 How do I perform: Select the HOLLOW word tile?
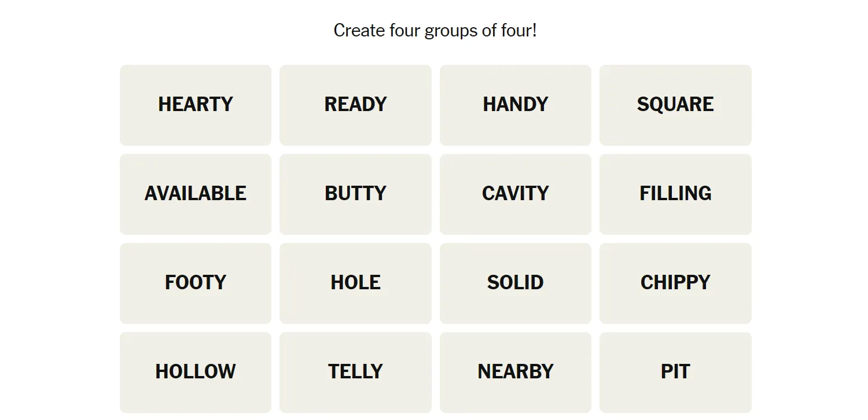click(196, 373)
